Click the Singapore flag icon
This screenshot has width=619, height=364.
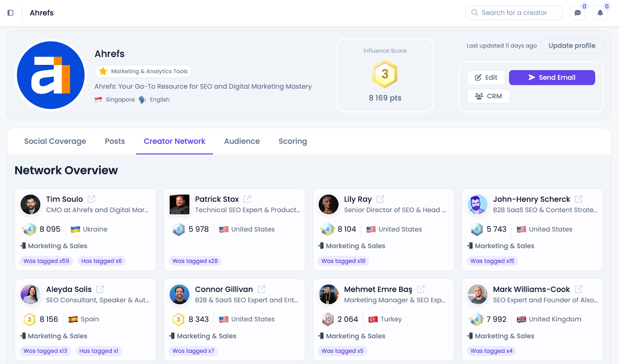(99, 99)
